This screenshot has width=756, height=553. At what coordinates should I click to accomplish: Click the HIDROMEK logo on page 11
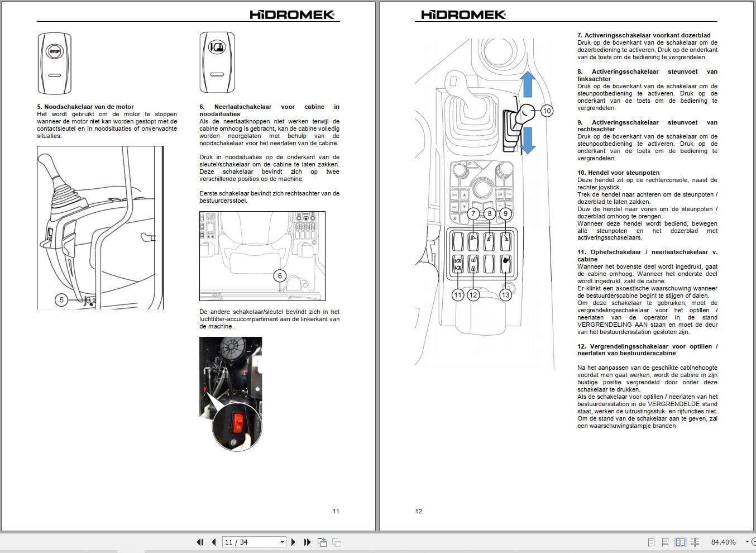pyautogui.click(x=292, y=15)
